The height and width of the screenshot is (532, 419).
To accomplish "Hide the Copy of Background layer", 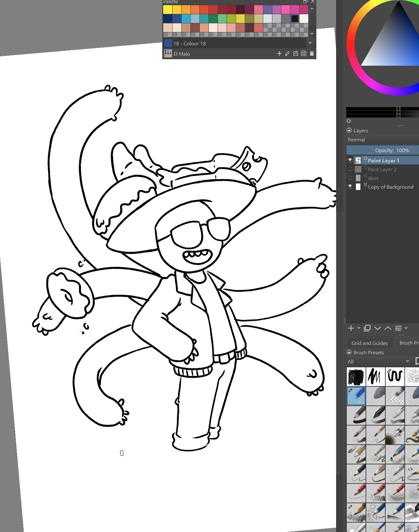I will [350, 187].
